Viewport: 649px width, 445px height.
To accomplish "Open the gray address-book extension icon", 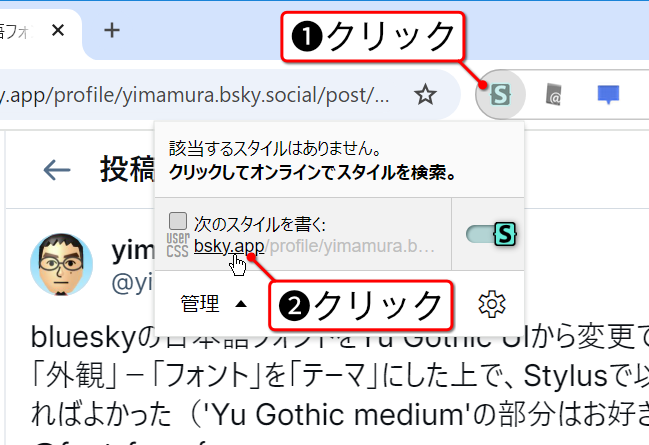I will click(x=554, y=95).
